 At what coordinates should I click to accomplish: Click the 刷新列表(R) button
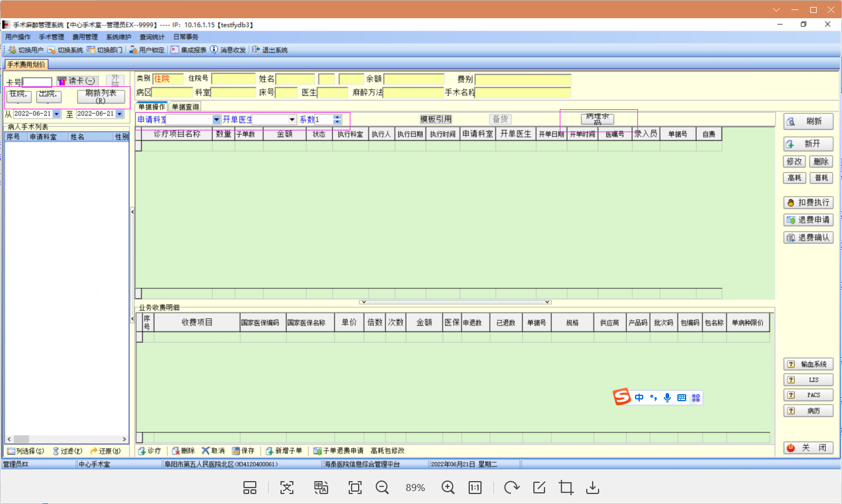pos(101,96)
